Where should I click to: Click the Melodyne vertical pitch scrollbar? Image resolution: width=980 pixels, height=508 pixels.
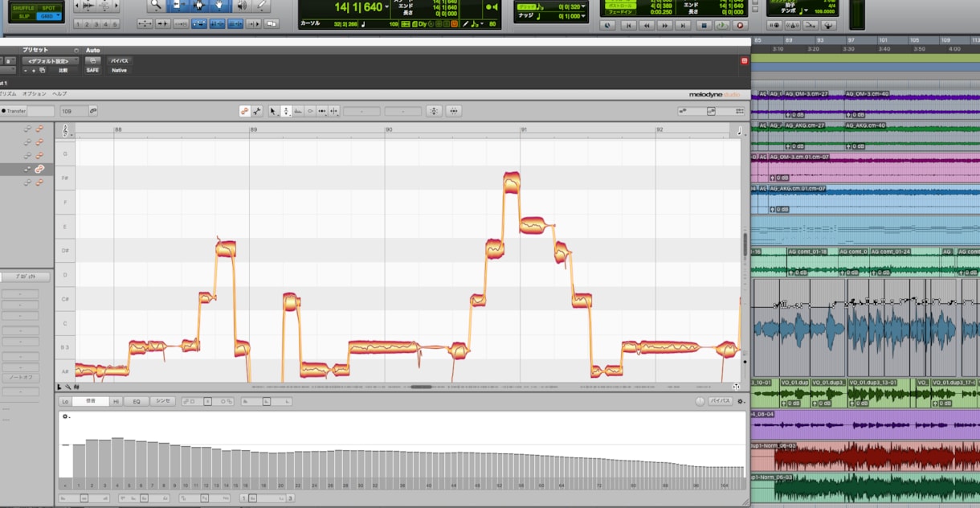point(745,244)
